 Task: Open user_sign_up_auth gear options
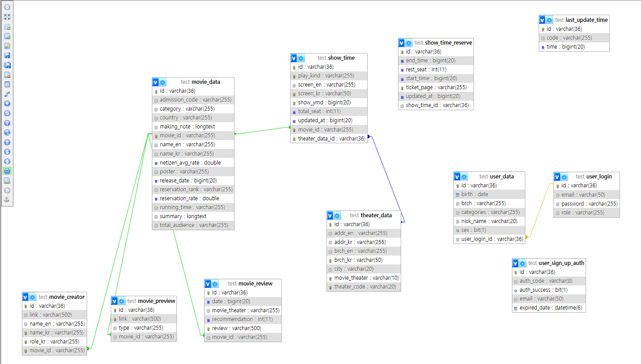pos(523,263)
